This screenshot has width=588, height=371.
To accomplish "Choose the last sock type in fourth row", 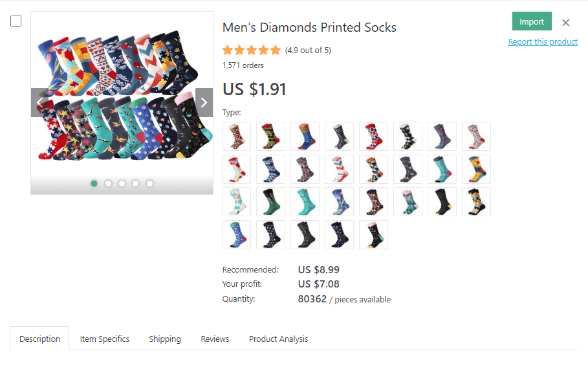I will pos(373,234).
